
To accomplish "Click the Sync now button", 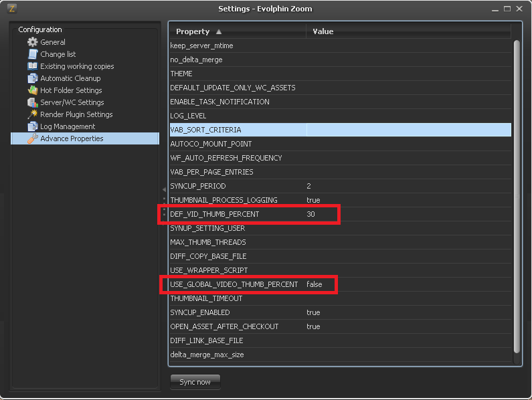I will [x=195, y=382].
